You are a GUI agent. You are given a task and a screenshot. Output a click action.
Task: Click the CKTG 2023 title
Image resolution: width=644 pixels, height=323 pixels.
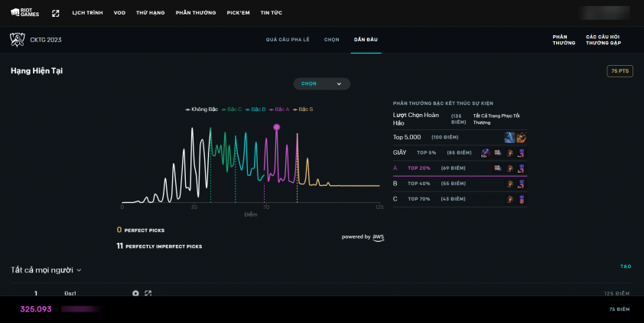(46, 40)
